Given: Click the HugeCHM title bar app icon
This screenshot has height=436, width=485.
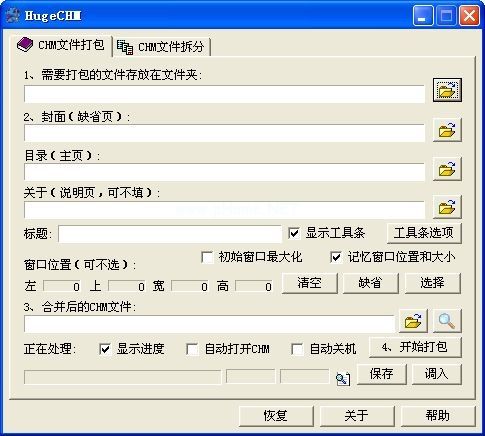Looking at the screenshot, I should [x=12, y=15].
